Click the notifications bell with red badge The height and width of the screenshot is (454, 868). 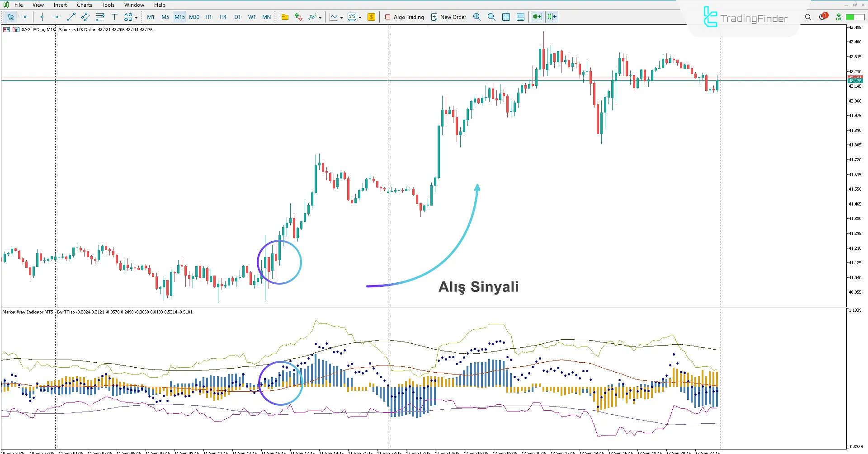pyautogui.click(x=822, y=17)
